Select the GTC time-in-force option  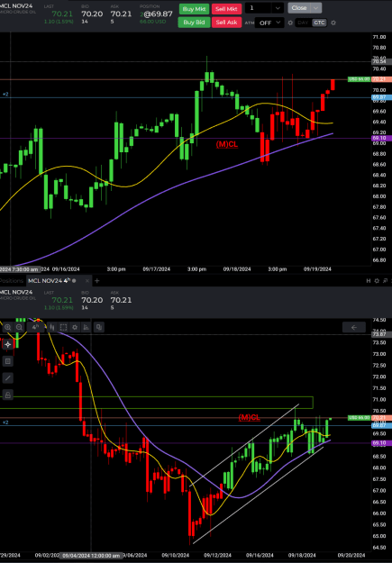[x=319, y=23]
